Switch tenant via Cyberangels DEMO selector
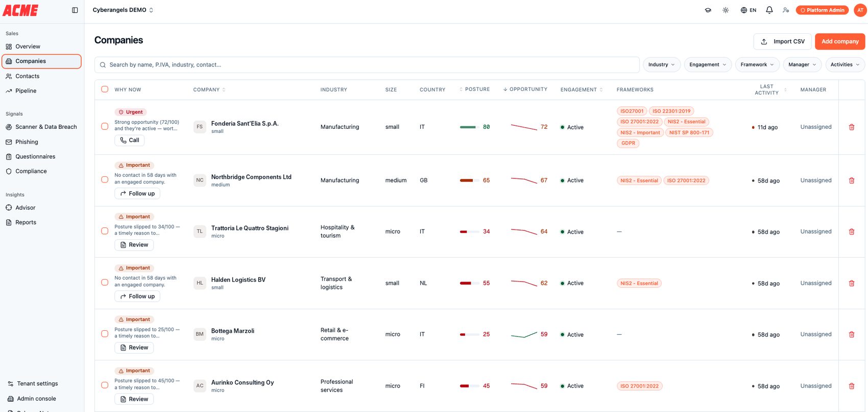868x412 pixels. [x=123, y=10]
